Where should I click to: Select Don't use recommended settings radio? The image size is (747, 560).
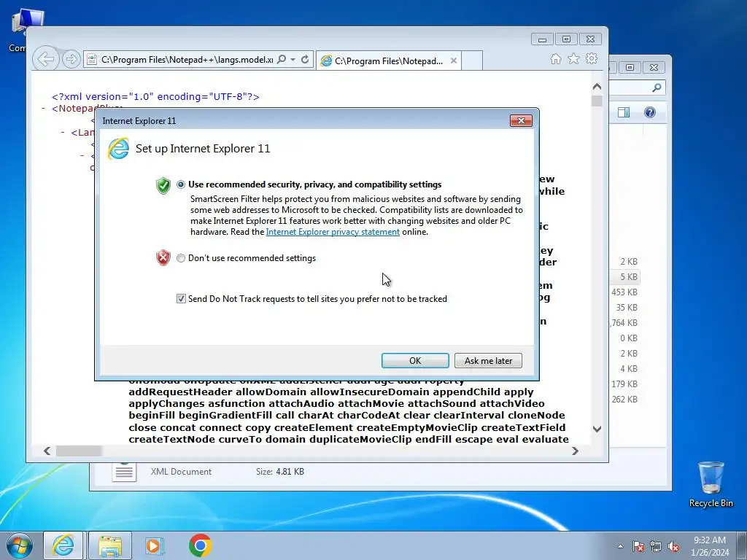pyautogui.click(x=181, y=258)
